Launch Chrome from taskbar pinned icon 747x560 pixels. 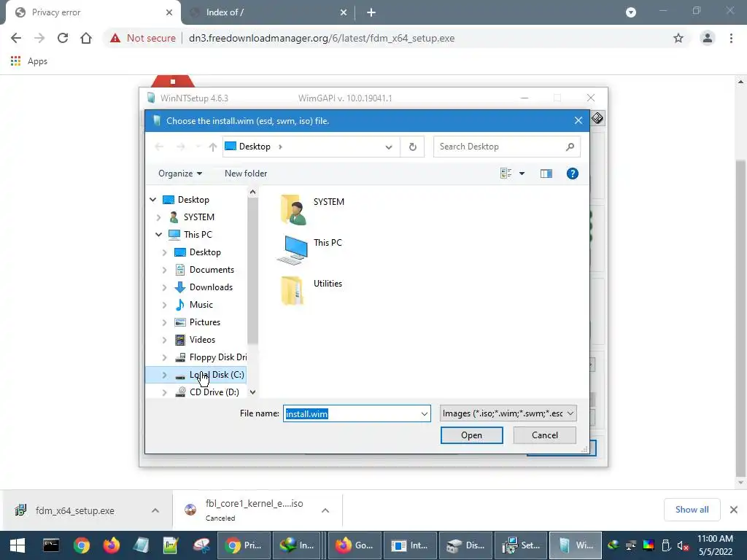(x=82, y=545)
